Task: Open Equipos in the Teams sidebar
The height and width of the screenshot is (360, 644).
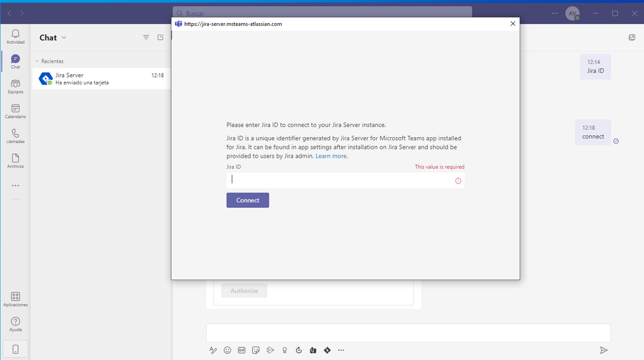Action: (15, 86)
